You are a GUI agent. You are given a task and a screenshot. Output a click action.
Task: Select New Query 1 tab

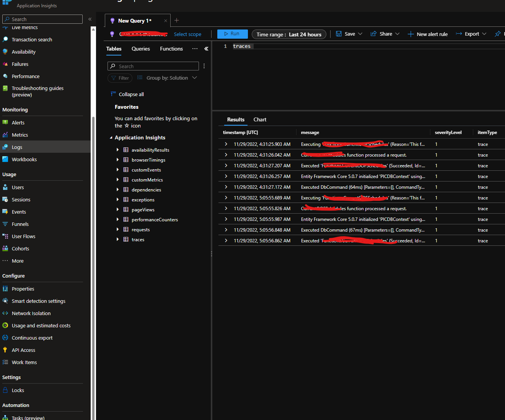tap(135, 21)
